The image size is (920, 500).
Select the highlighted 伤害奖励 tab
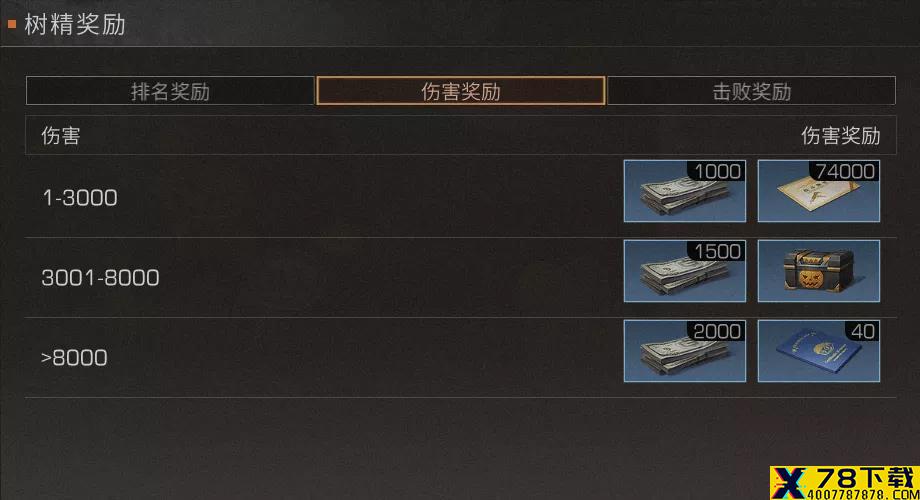(x=461, y=91)
